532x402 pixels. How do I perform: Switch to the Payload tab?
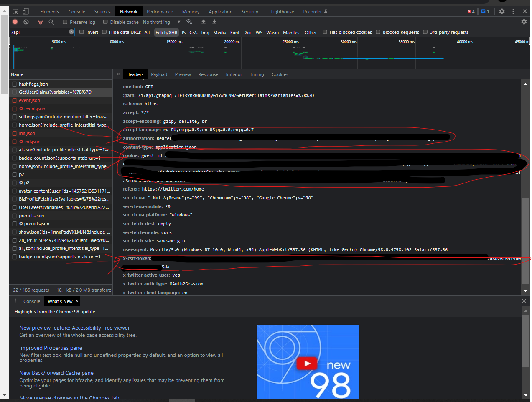tap(159, 74)
